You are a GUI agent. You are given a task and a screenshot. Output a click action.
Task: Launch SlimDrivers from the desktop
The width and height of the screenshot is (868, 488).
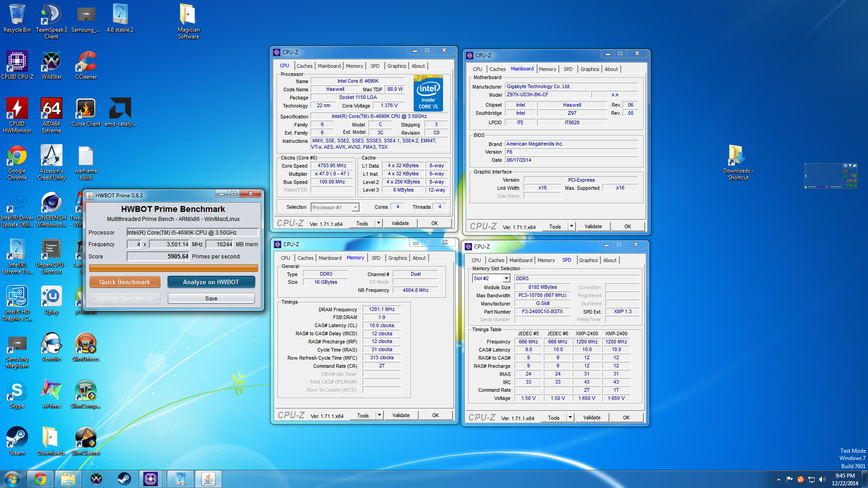(86, 347)
